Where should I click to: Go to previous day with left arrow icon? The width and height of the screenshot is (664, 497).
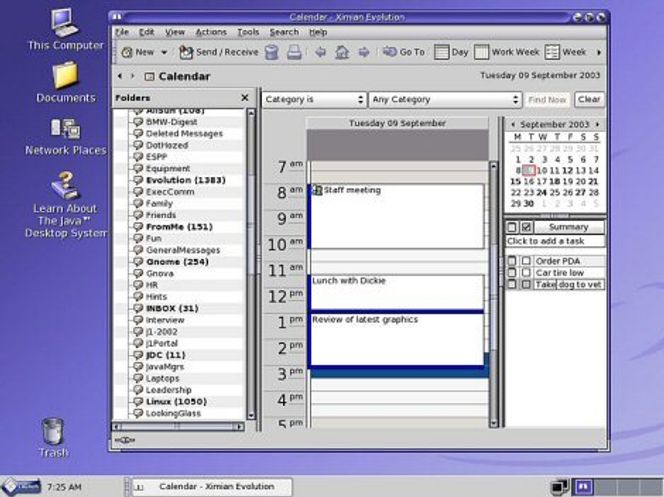[x=321, y=52]
